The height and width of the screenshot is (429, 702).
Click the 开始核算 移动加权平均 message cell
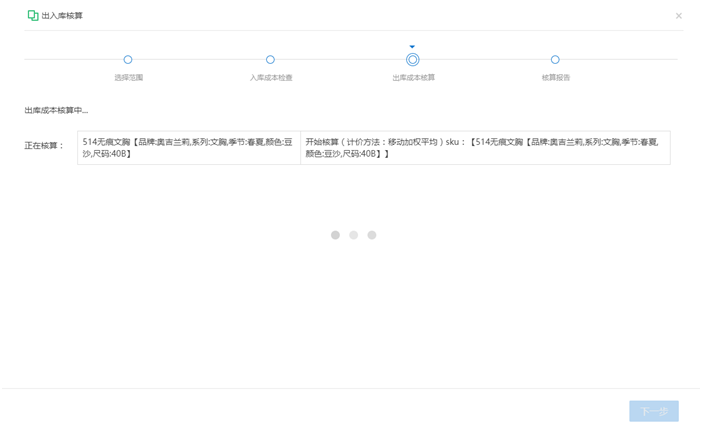click(x=485, y=148)
